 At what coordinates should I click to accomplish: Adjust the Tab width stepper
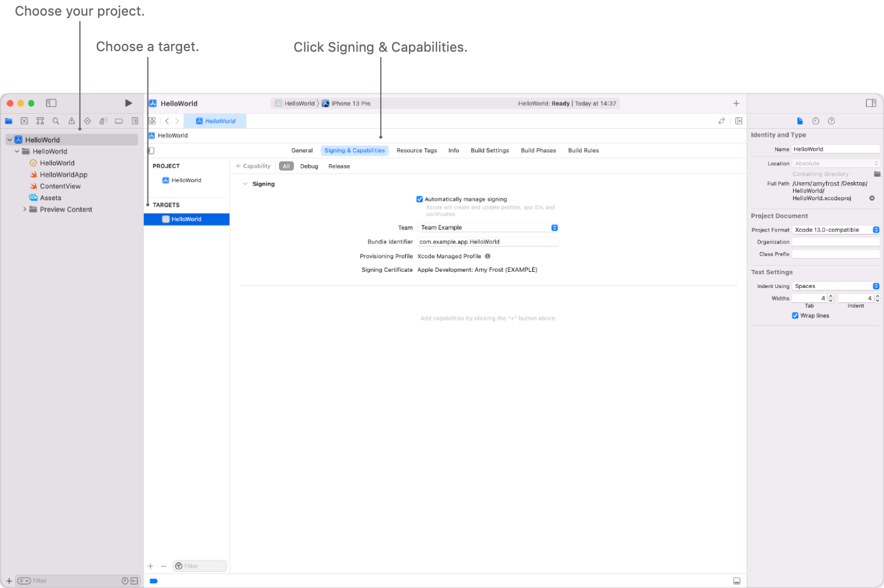tap(830, 298)
